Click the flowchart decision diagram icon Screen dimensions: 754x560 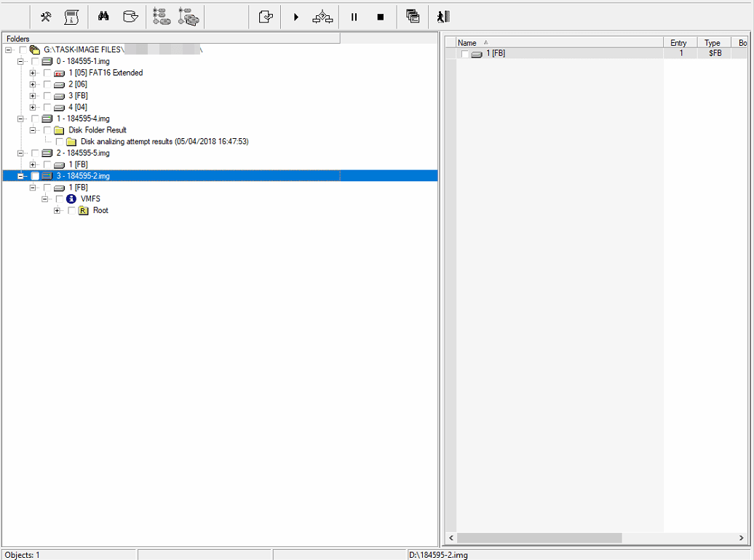(x=322, y=17)
